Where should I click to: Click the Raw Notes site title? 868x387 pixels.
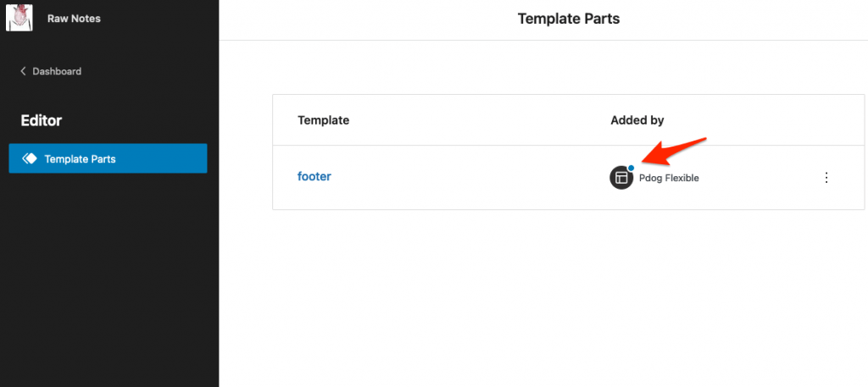(x=74, y=18)
